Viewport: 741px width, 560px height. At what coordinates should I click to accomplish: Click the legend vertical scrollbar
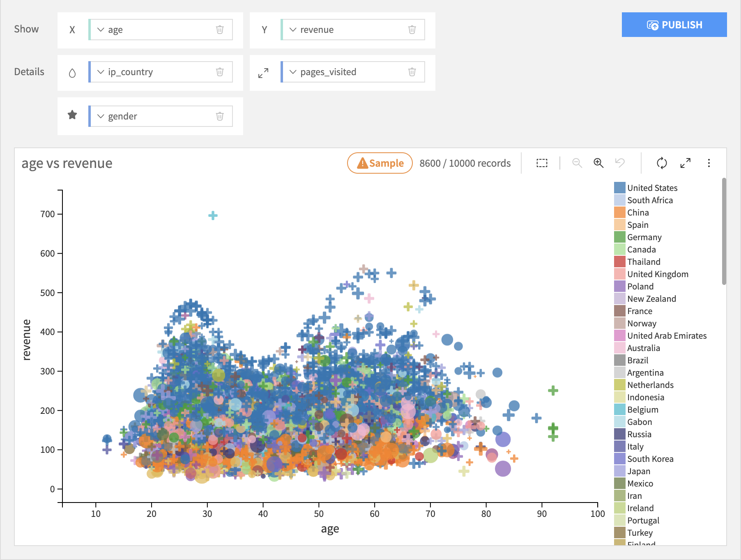pyautogui.click(x=724, y=231)
